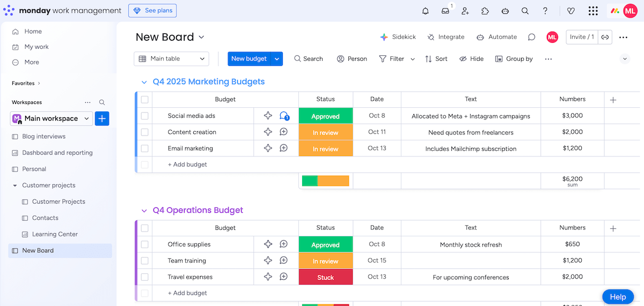
Task: Open the New Board title dropdown chevron
Action: (202, 37)
